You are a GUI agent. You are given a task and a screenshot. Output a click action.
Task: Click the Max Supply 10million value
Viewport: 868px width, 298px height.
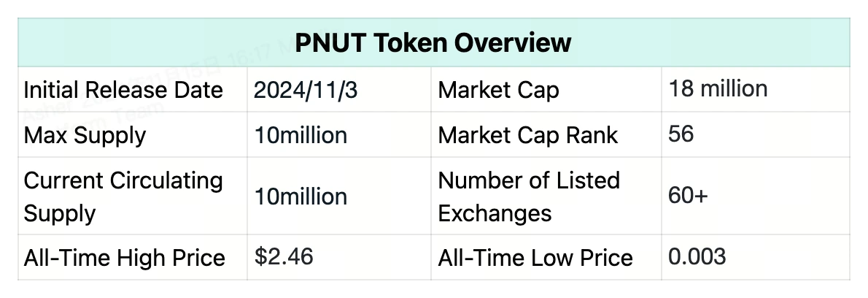click(x=301, y=135)
